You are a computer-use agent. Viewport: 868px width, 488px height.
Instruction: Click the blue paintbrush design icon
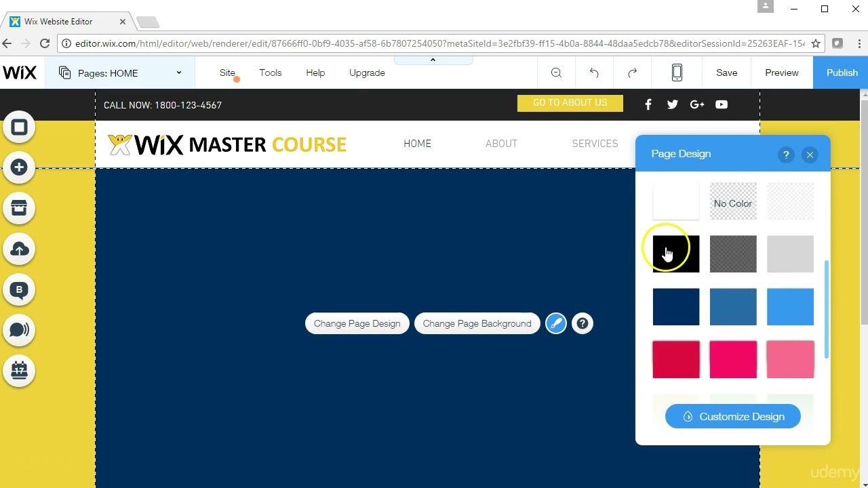[x=556, y=323]
